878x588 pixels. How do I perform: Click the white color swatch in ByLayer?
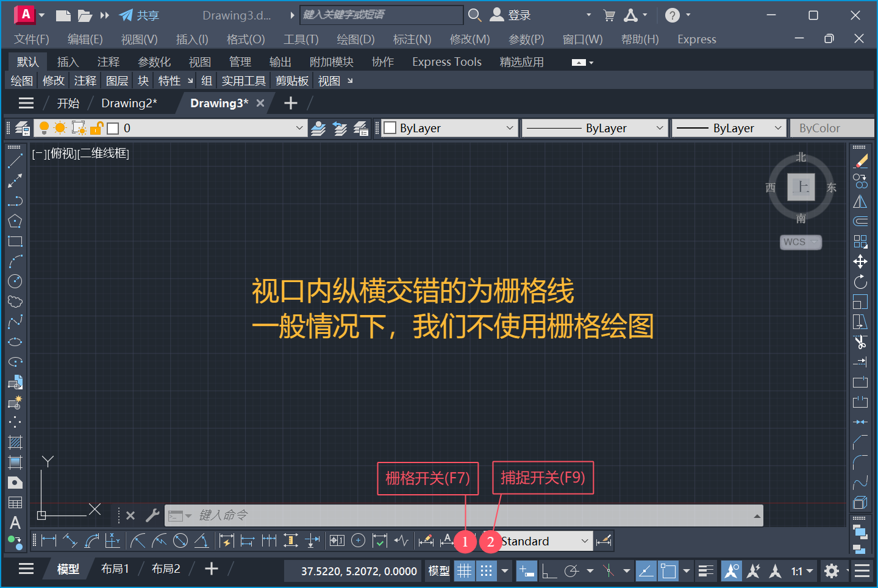[390, 128]
